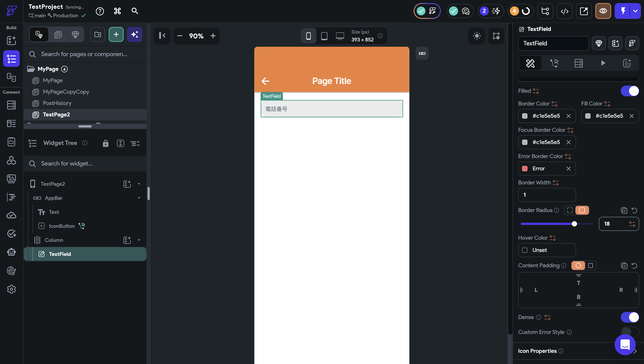Switch to the Backend Query tab

tap(578, 63)
